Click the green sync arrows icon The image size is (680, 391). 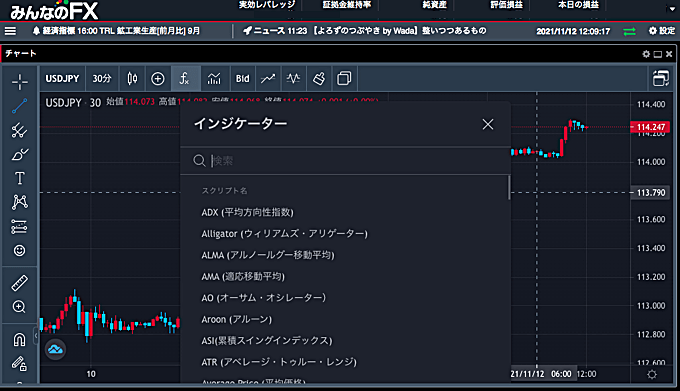(630, 31)
